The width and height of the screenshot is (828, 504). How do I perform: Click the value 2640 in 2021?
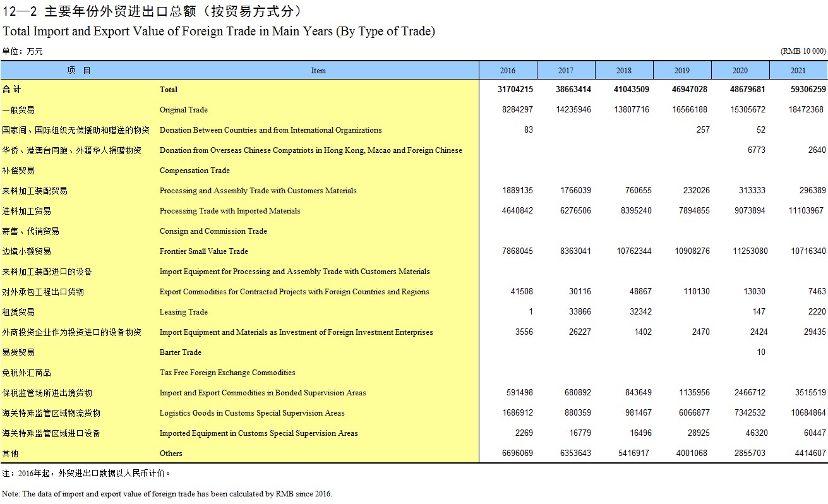817,150
